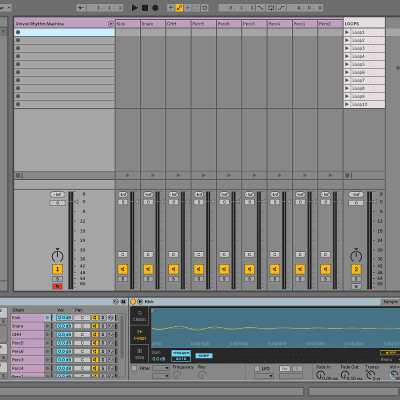Arm the transport Record button
Image resolution: width=400 pixels, height=400 pixels.
[155, 8]
